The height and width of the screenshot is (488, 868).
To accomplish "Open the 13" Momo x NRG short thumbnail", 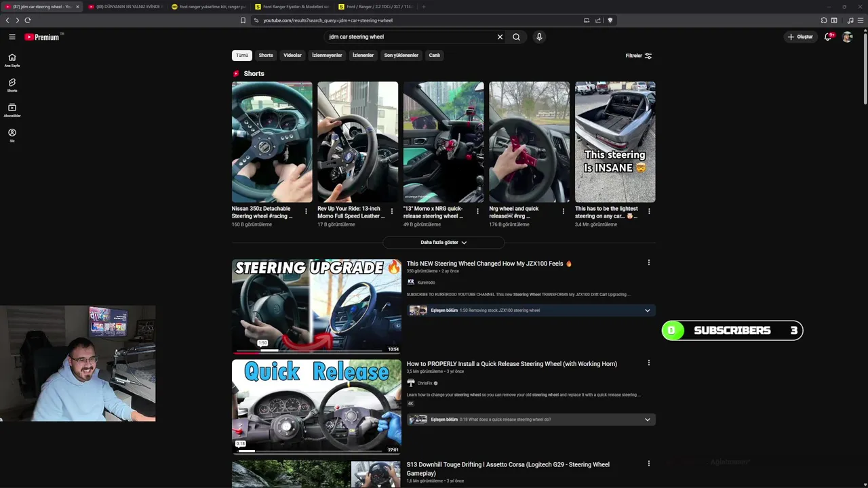I will tap(443, 142).
